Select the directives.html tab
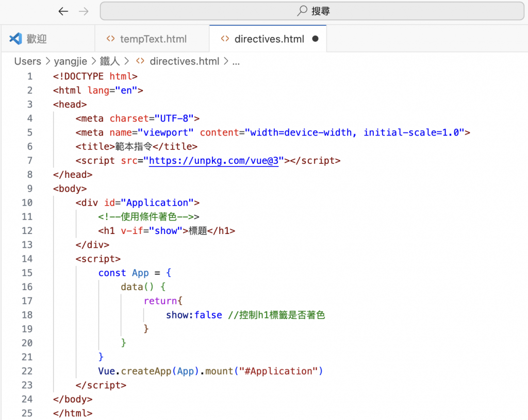The width and height of the screenshot is (528, 420). pyautogui.click(x=268, y=39)
